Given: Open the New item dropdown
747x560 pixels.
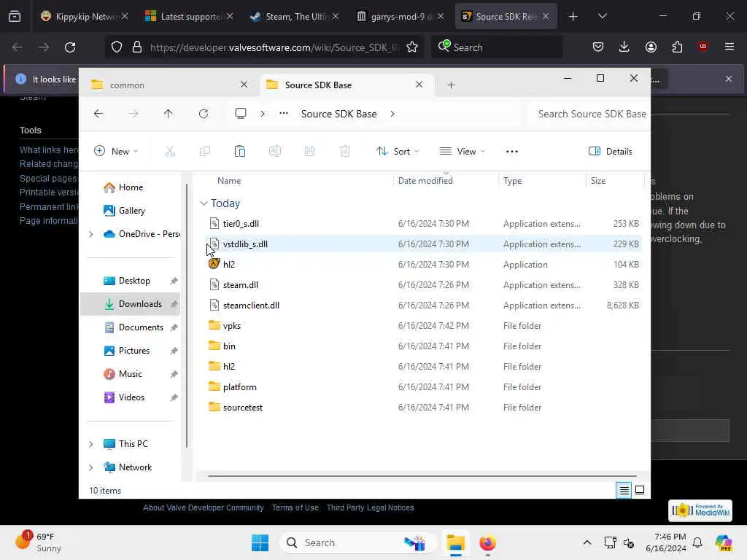Looking at the screenshot, I should click(116, 152).
